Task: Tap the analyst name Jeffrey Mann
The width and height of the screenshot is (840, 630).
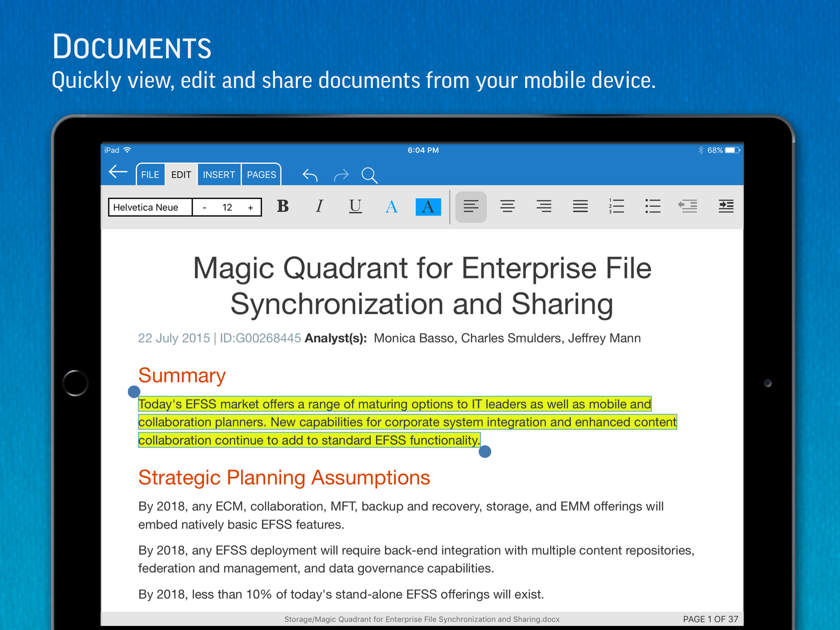Action: click(604, 338)
